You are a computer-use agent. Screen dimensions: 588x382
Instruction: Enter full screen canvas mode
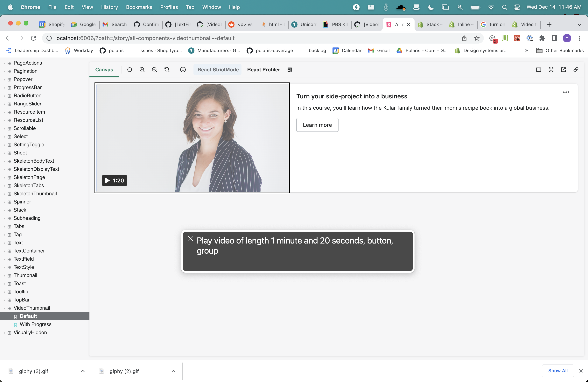coord(551,70)
